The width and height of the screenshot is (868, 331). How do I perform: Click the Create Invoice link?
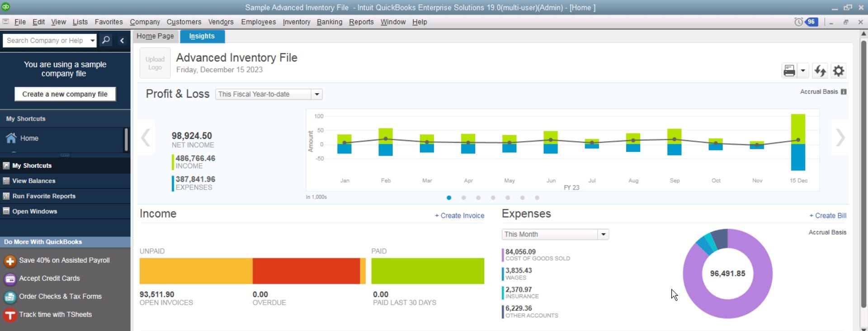pos(459,216)
